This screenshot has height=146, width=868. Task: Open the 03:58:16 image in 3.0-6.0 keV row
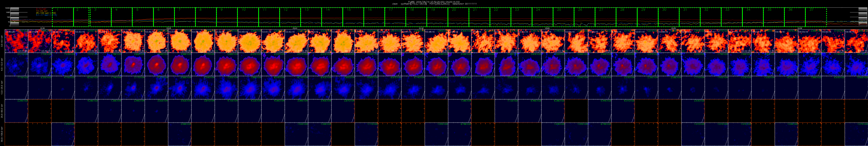pyautogui.click(x=670, y=41)
